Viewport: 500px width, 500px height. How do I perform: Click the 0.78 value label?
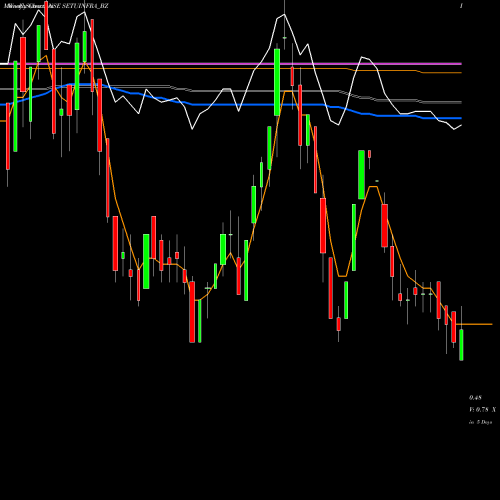[x=482, y=410]
